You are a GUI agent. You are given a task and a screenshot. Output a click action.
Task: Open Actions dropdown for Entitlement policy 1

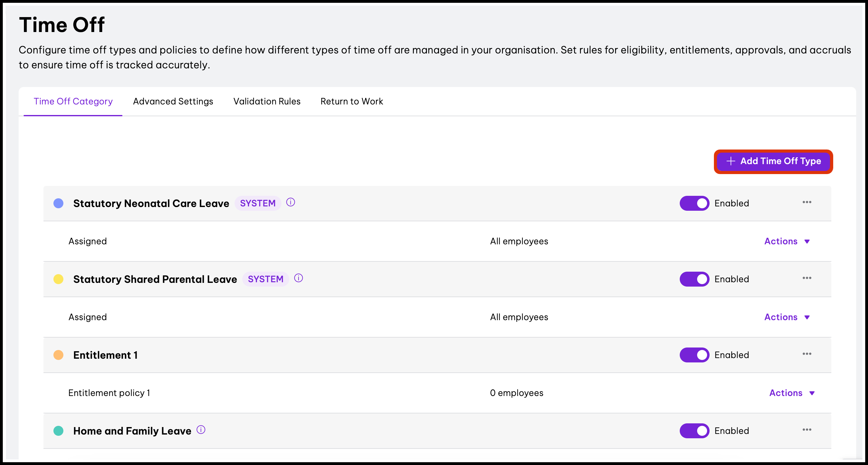[x=792, y=393]
